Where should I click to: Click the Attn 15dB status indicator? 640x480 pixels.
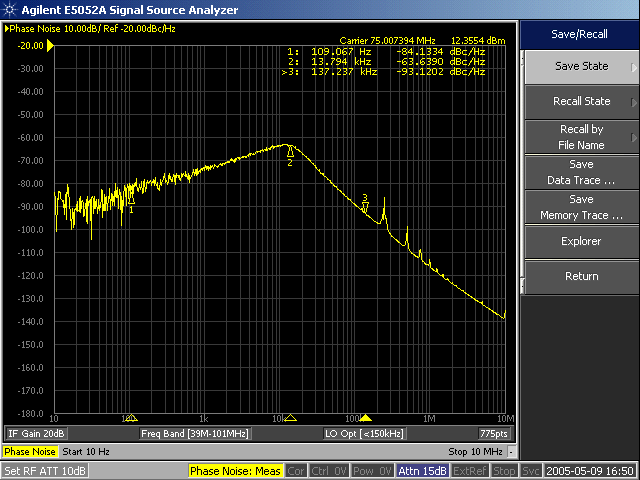click(x=421, y=471)
